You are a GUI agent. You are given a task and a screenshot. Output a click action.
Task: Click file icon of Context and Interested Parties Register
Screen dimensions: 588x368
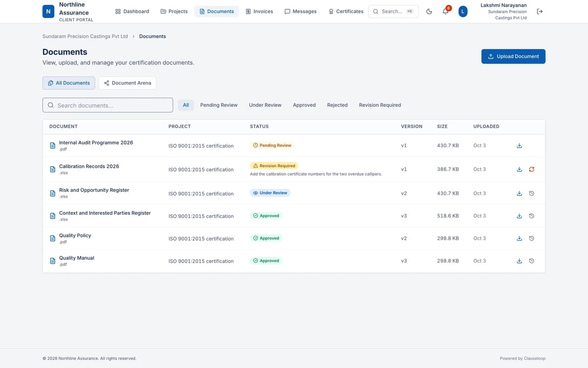click(53, 216)
